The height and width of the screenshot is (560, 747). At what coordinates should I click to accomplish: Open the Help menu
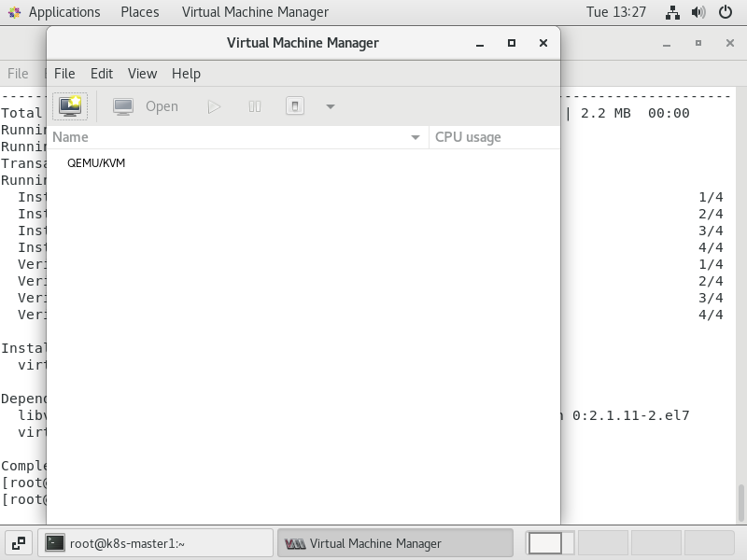(x=186, y=74)
